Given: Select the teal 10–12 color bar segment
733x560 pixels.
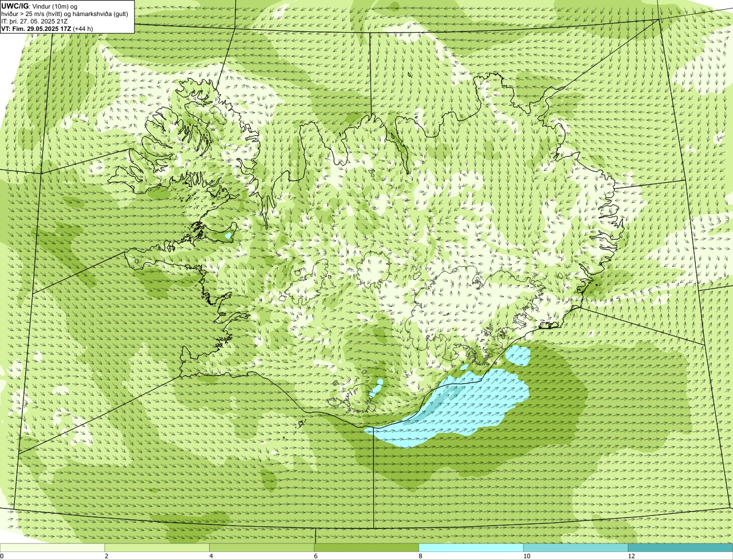Looking at the screenshot, I should (576, 548).
